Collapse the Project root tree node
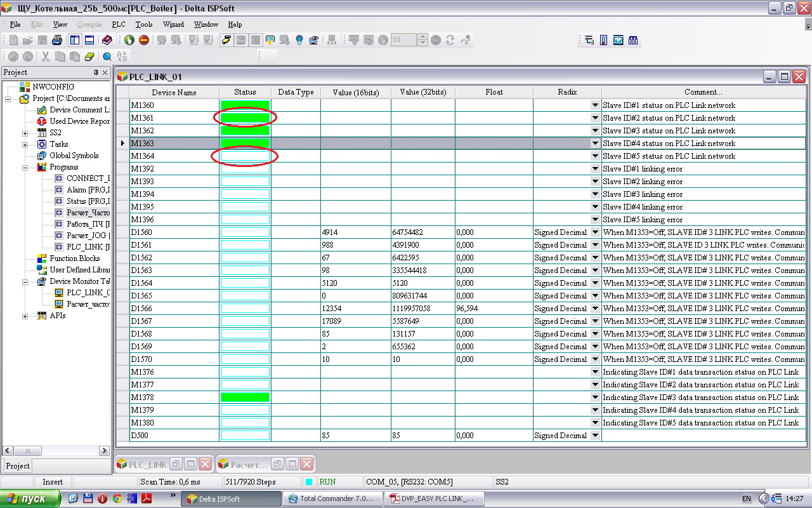 pos(8,98)
